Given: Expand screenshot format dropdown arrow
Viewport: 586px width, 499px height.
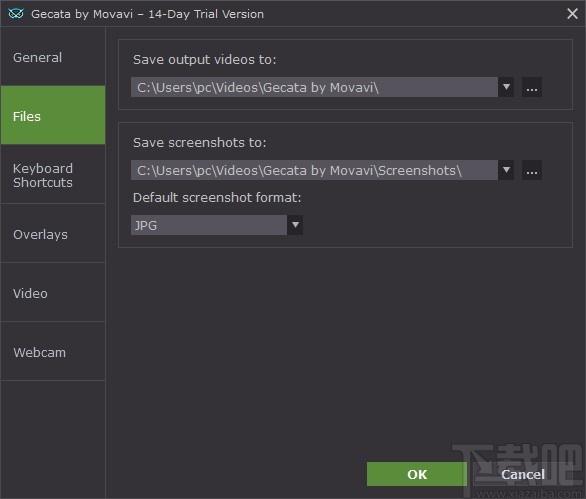Looking at the screenshot, I should click(295, 225).
